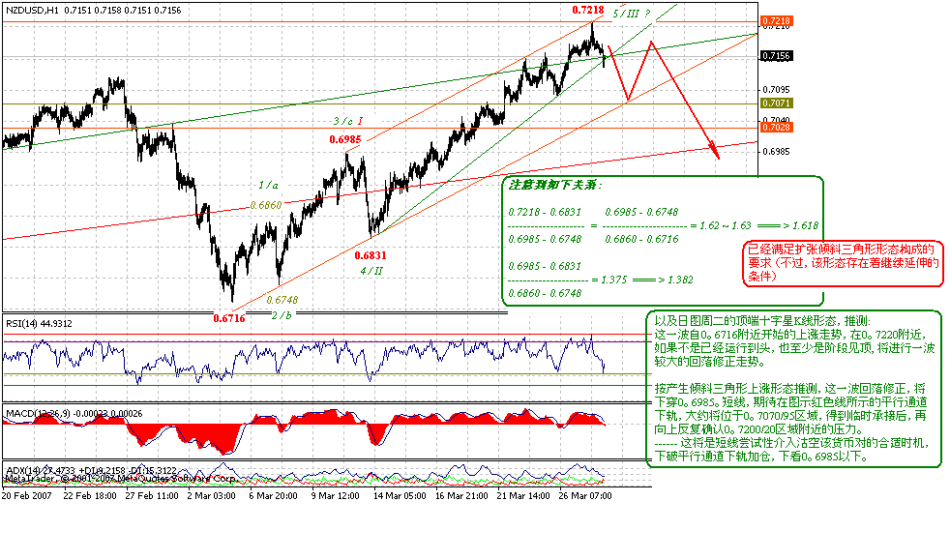This screenshot has height=560, width=950.
Task: Select the '4 / II' wave label
Action: click(x=371, y=271)
